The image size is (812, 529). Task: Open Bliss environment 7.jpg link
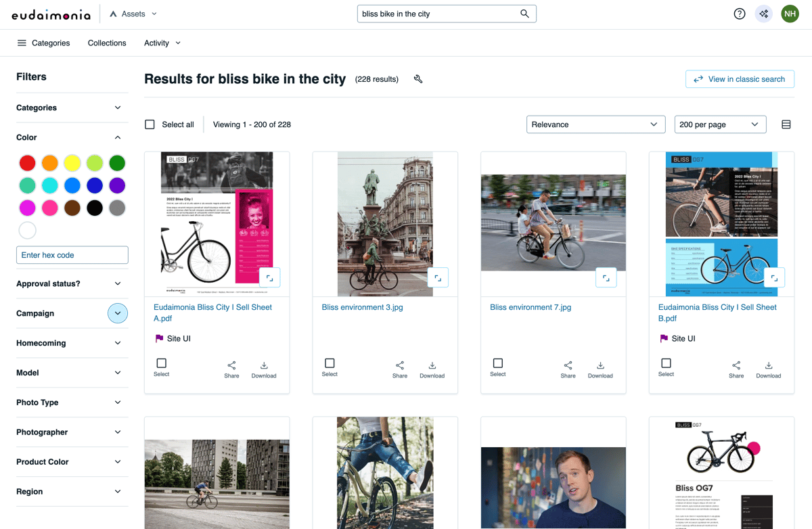531,307
